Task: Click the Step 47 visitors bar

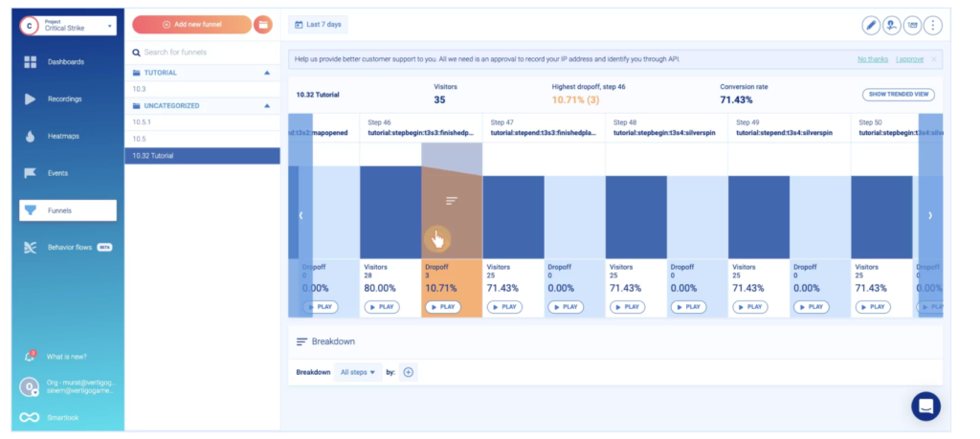Action: point(513,217)
